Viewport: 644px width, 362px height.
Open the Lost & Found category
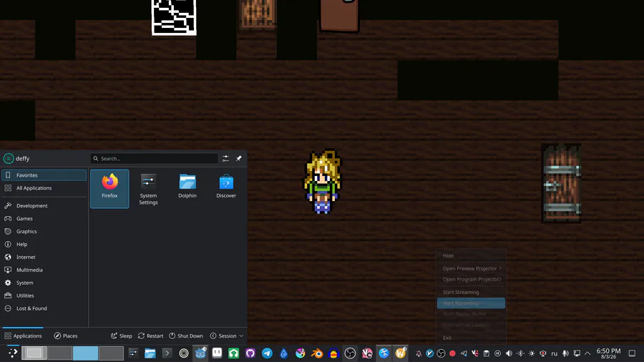click(44, 308)
